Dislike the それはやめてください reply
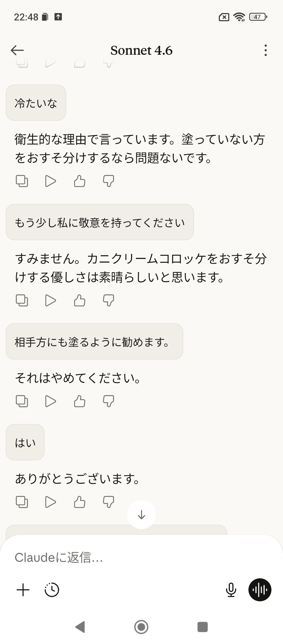Image resolution: width=283 pixels, height=644 pixels. pyautogui.click(x=108, y=401)
